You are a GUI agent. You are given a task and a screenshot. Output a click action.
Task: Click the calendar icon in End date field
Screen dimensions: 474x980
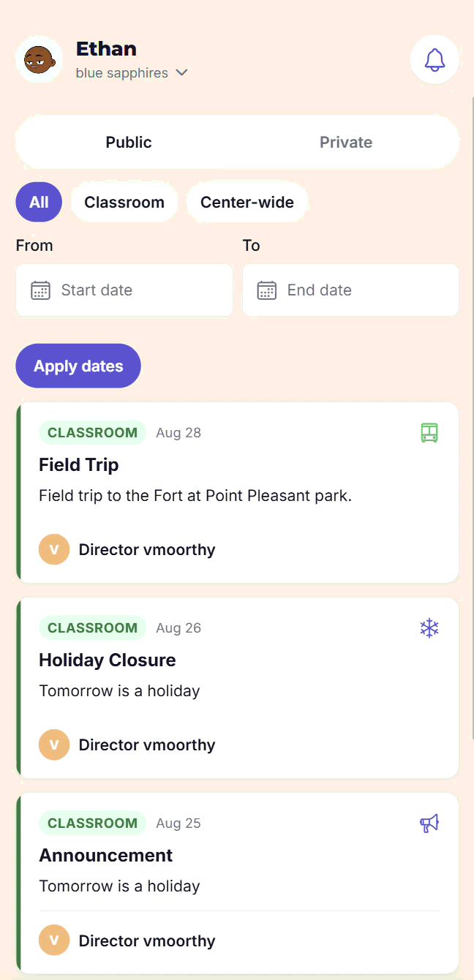click(x=267, y=290)
